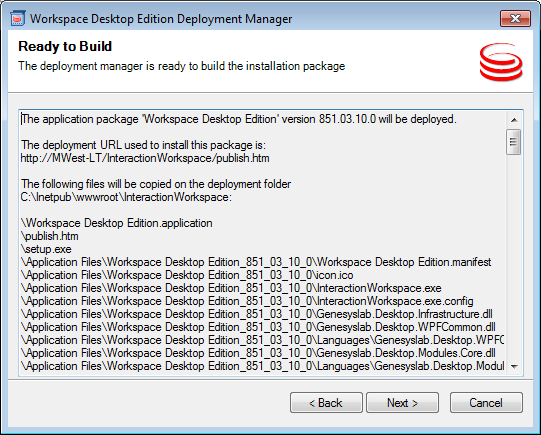Screen dimensions: 541x435
Task: Click the empty scrollbar track below thumb
Action: (514, 257)
